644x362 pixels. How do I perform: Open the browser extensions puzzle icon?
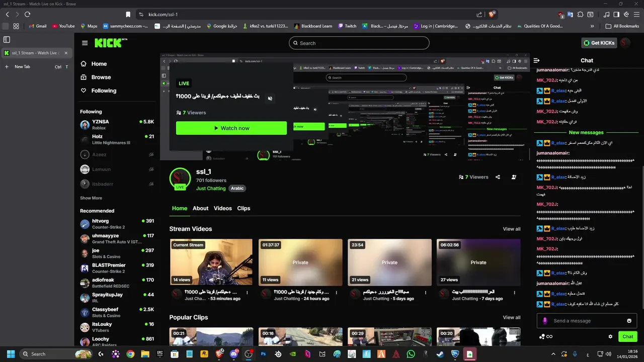(581, 15)
